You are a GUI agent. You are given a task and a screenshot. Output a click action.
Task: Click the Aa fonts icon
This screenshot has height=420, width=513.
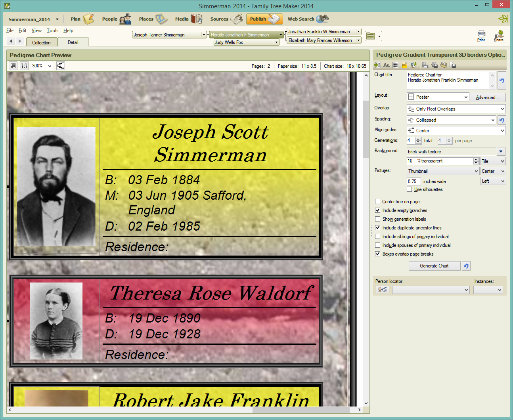(387, 65)
